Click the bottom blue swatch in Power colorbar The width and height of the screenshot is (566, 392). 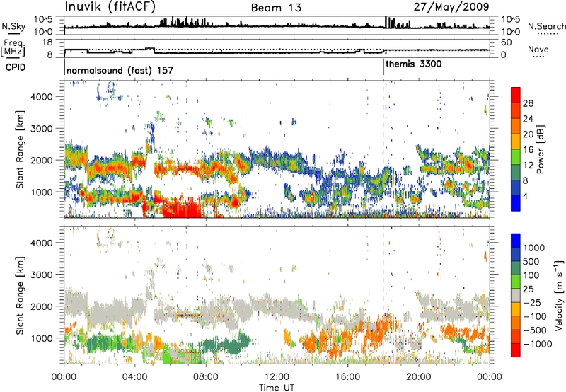[x=516, y=203]
